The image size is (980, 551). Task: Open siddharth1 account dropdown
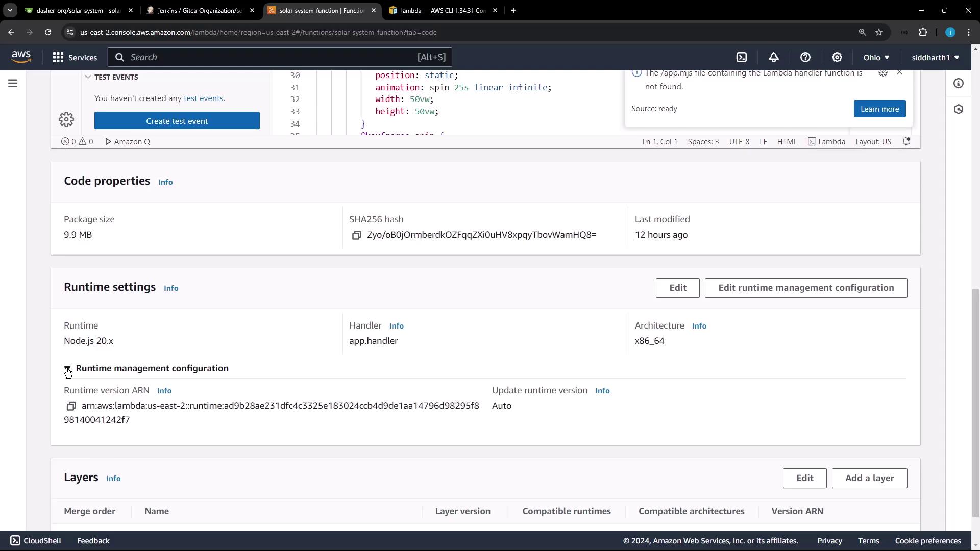(x=935, y=57)
